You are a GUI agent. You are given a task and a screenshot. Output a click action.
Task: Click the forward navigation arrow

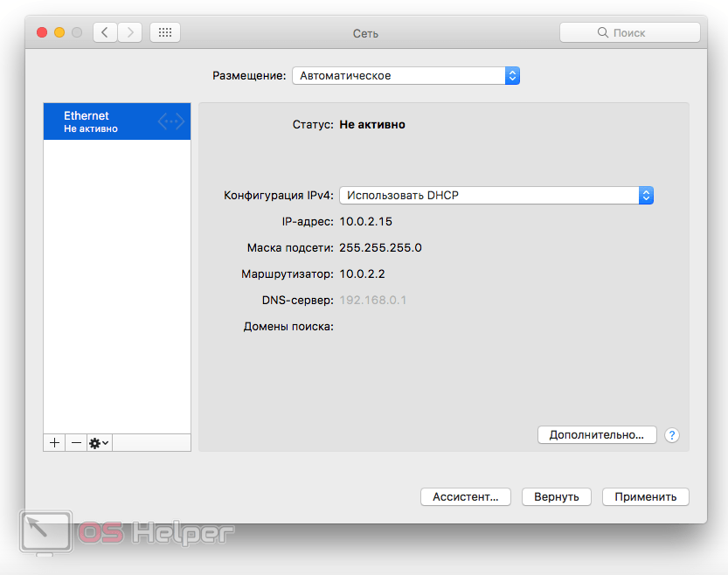click(130, 32)
